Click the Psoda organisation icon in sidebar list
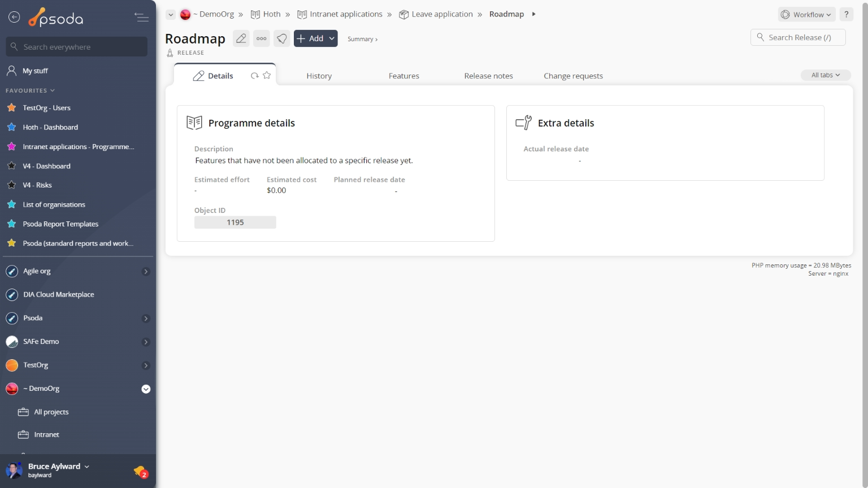Image resolution: width=868 pixels, height=488 pixels. [x=12, y=319]
